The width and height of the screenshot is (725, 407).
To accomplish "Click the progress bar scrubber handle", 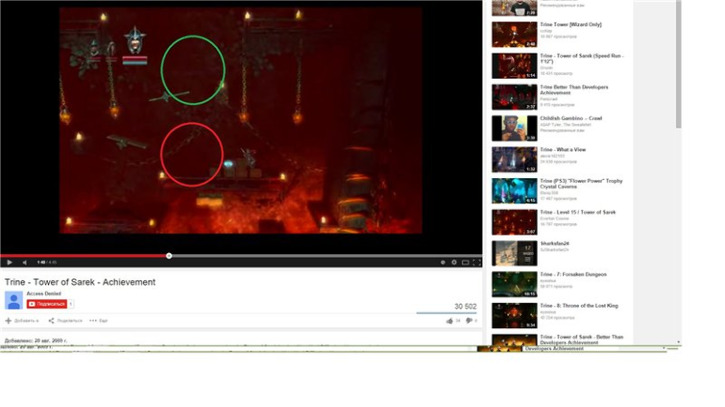I will click(169, 256).
